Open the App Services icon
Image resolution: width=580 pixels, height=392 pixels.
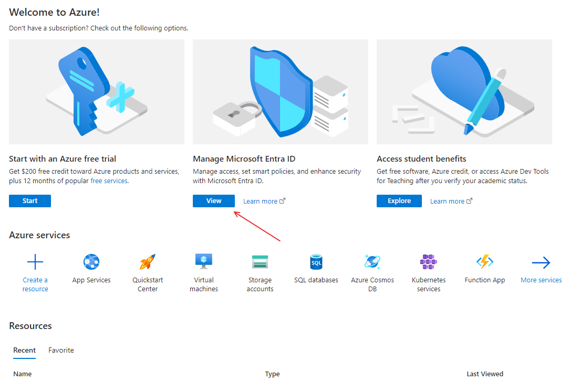click(x=91, y=262)
